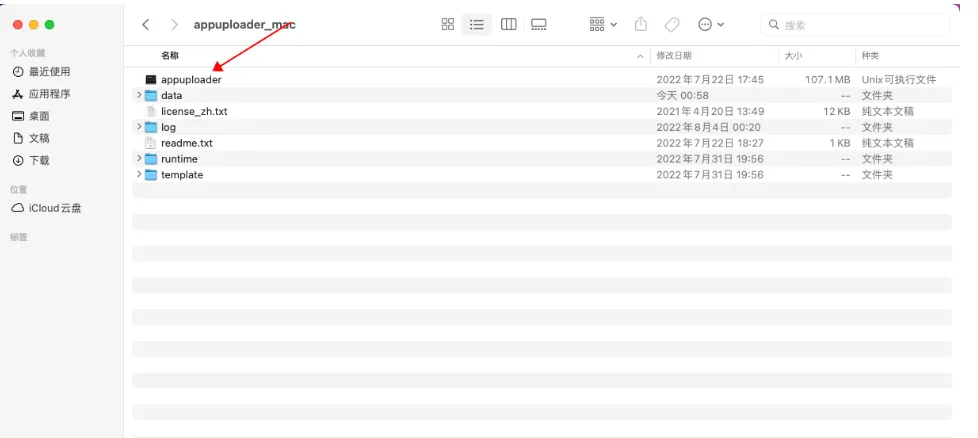Click the license_zh.txt document icon
The height and width of the screenshot is (438, 978).
pos(150,111)
